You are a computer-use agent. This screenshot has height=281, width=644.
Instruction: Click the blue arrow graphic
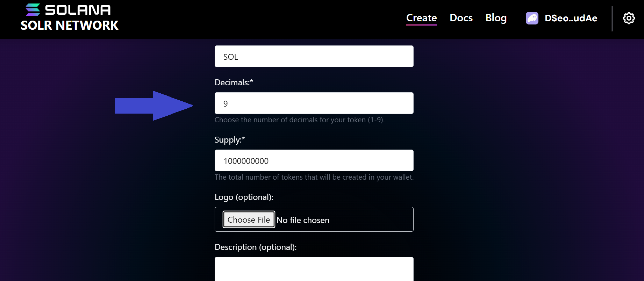click(154, 105)
